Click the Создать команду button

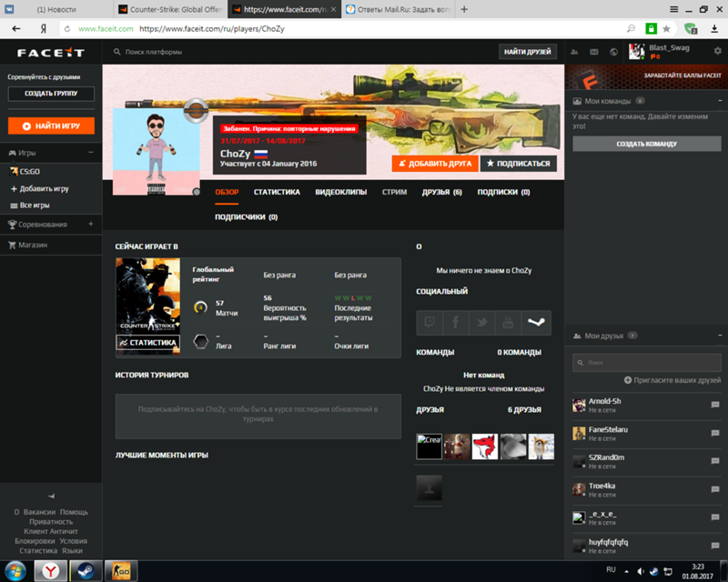(x=646, y=144)
